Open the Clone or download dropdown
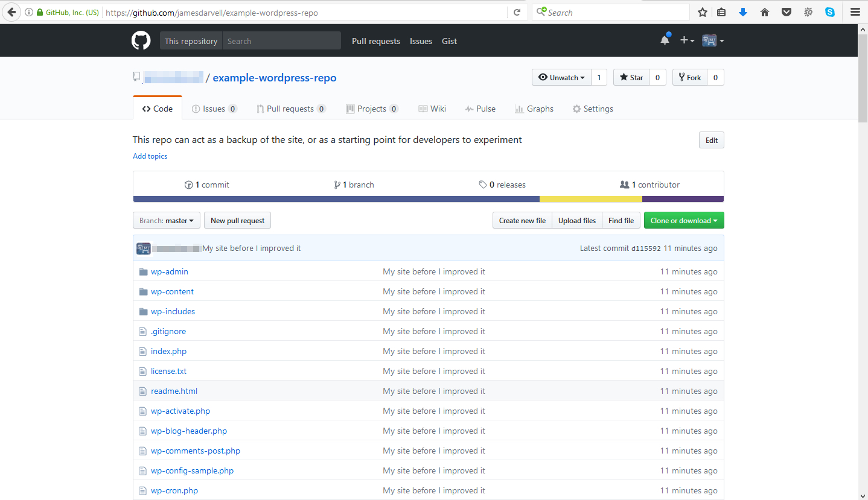Screen dimensions: 868x500 (684, 220)
